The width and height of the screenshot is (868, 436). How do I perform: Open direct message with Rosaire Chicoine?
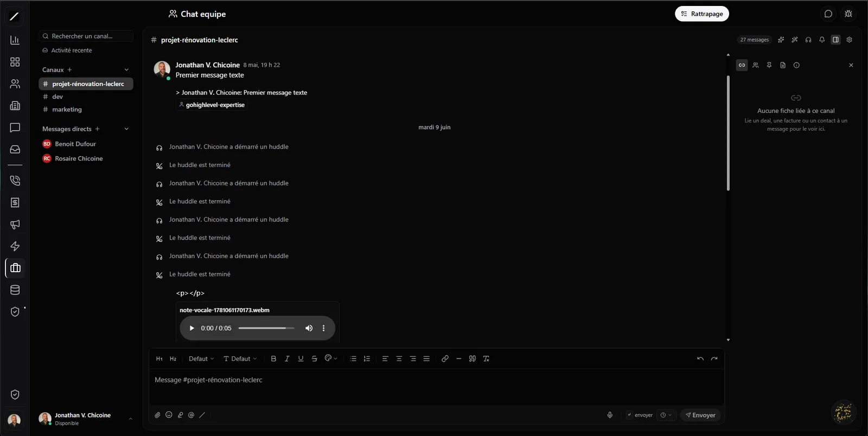tap(86, 158)
